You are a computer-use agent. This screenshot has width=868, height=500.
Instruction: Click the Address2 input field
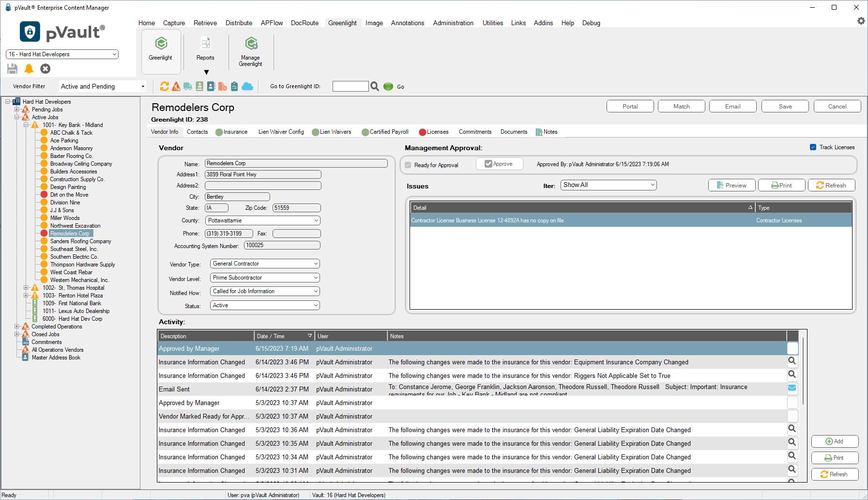coord(263,186)
